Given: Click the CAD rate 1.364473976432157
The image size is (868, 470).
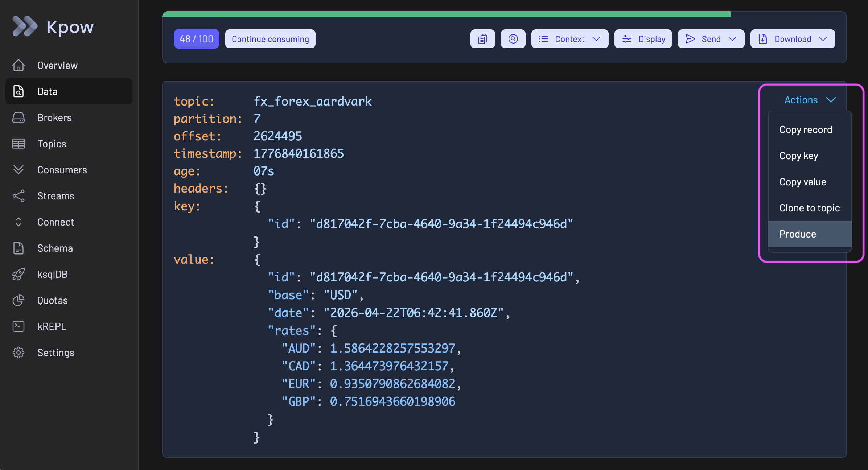Looking at the screenshot, I should click(x=389, y=366).
